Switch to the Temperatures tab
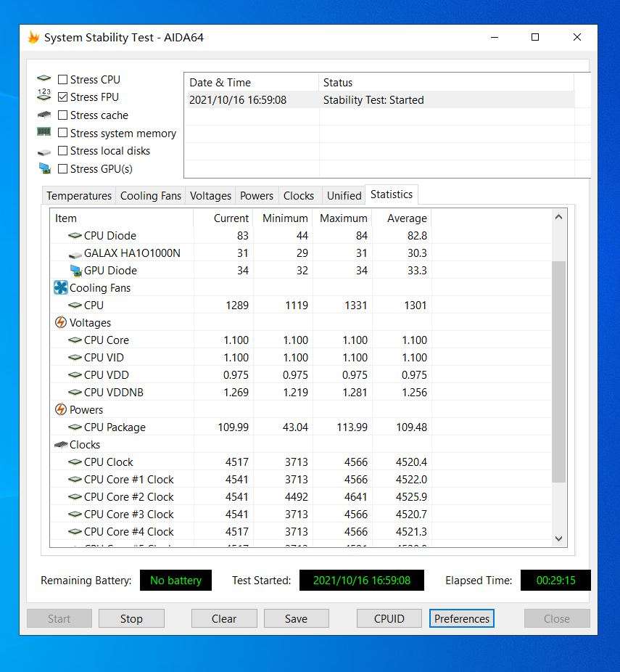The height and width of the screenshot is (672, 620). 79,195
